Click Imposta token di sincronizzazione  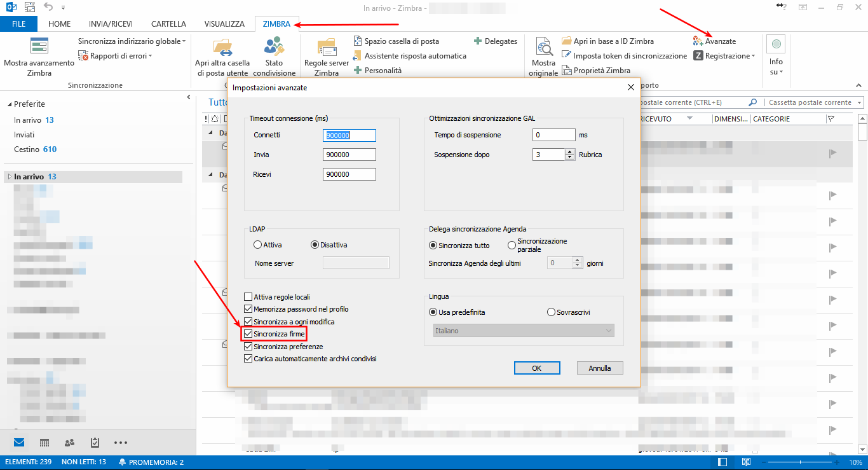coord(625,56)
